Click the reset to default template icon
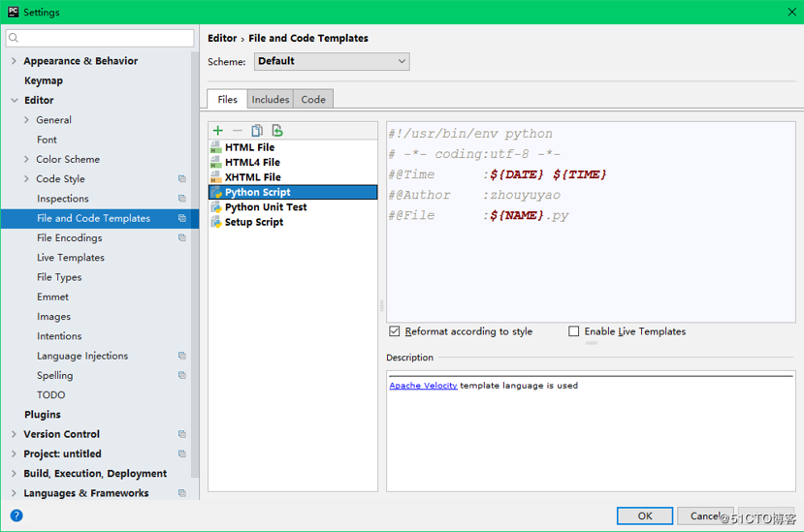The height and width of the screenshot is (532, 804). pos(277,131)
